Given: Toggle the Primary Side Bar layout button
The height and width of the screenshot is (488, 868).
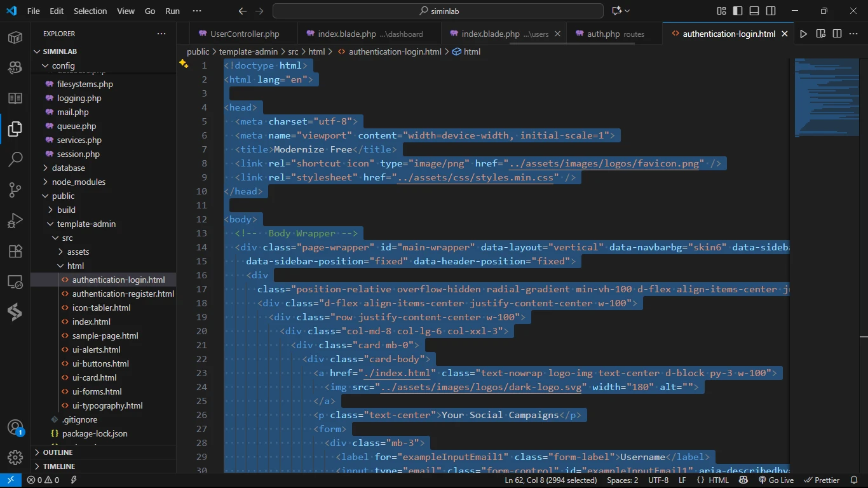Looking at the screenshot, I should 738,11.
